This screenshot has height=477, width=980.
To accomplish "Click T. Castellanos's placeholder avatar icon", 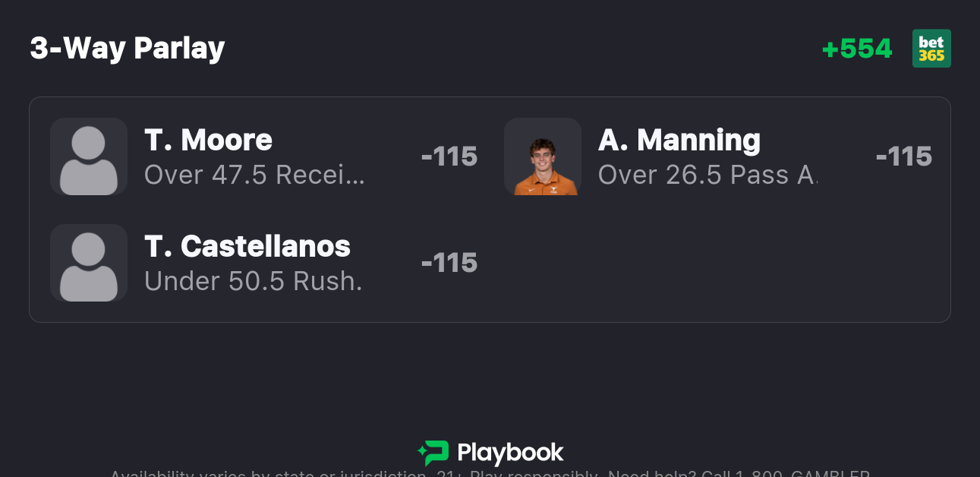I will pos(89,263).
